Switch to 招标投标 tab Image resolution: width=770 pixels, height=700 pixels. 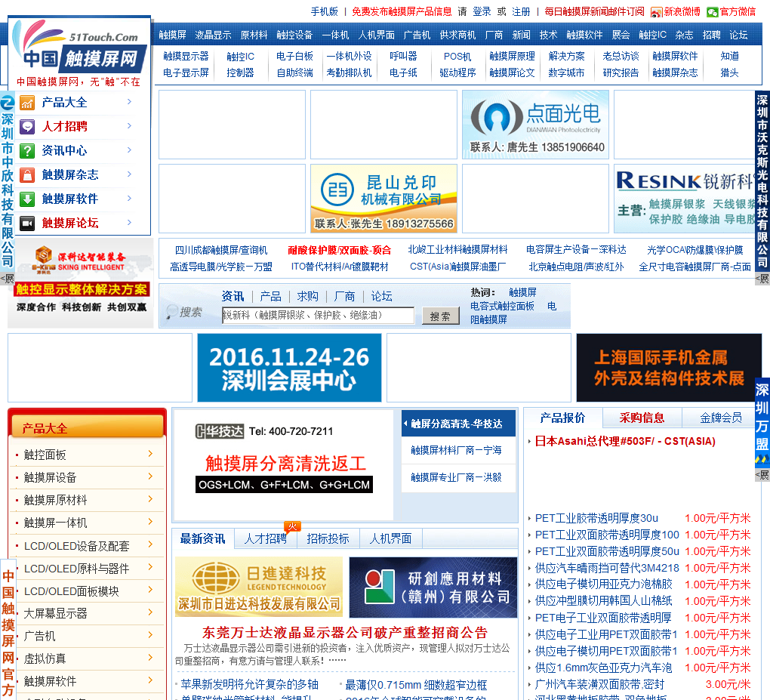(x=328, y=539)
